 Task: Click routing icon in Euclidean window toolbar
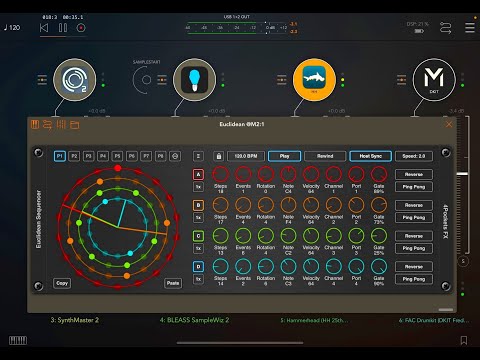point(47,125)
